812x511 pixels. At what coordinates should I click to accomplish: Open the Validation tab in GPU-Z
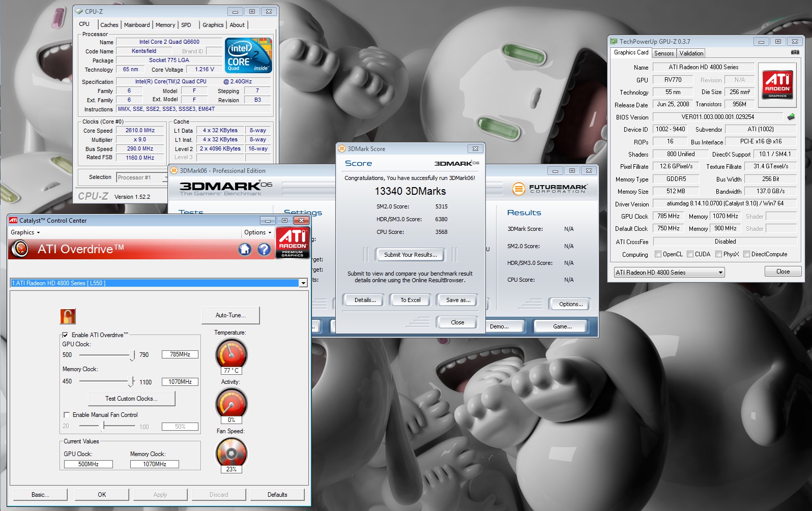coord(691,53)
